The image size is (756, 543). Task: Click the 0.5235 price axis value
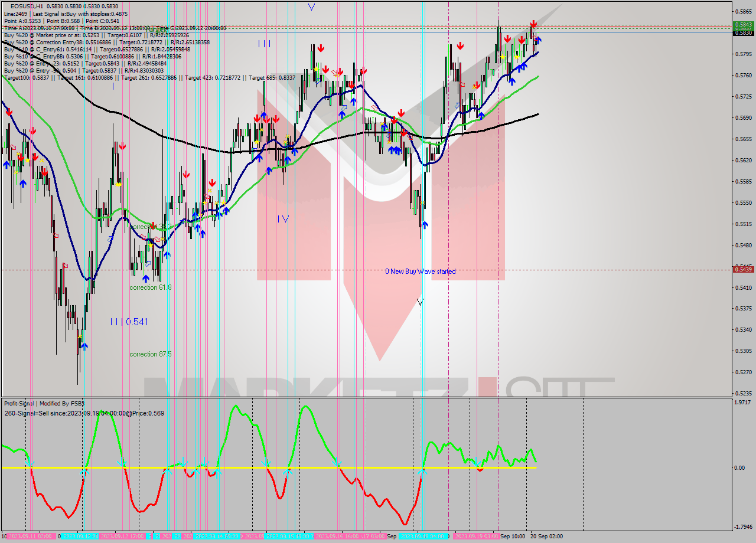tap(743, 394)
